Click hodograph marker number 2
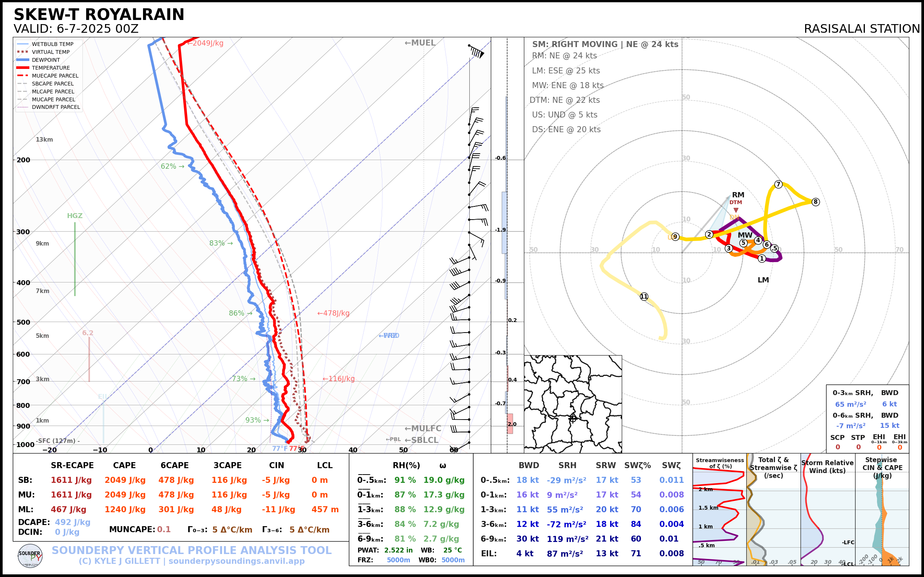The image size is (924, 577). point(709,234)
